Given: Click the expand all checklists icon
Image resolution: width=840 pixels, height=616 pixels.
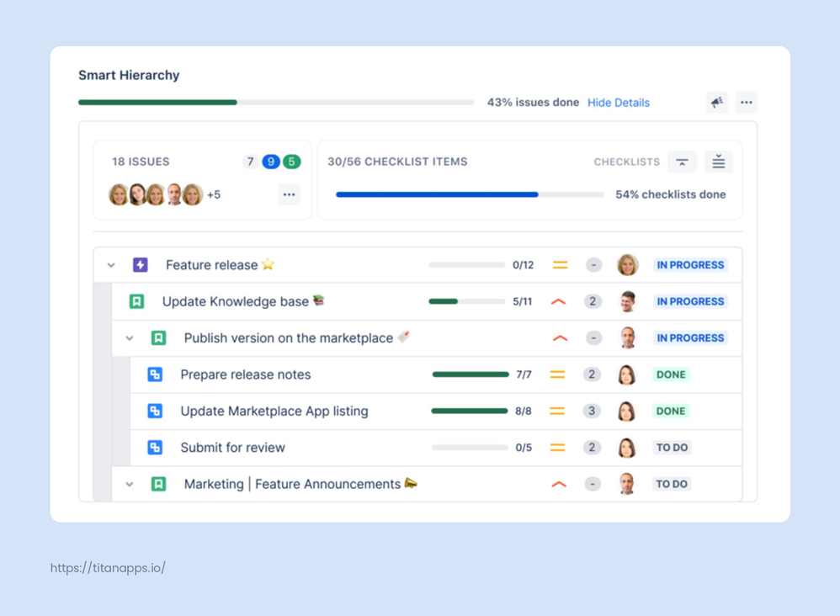Looking at the screenshot, I should point(719,162).
